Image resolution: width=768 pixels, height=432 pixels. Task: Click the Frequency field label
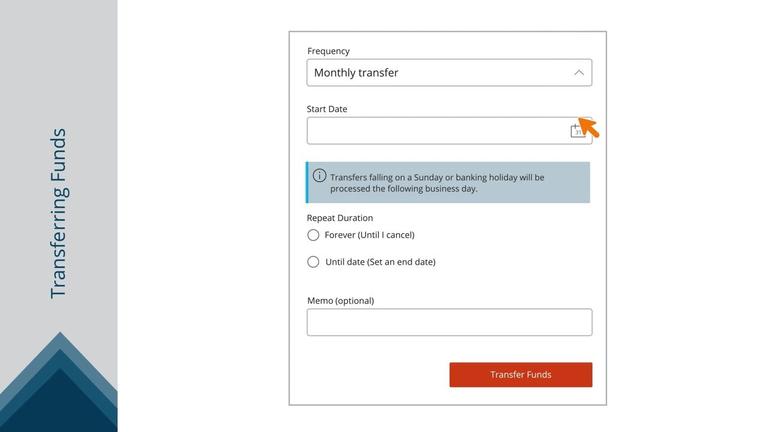328,51
